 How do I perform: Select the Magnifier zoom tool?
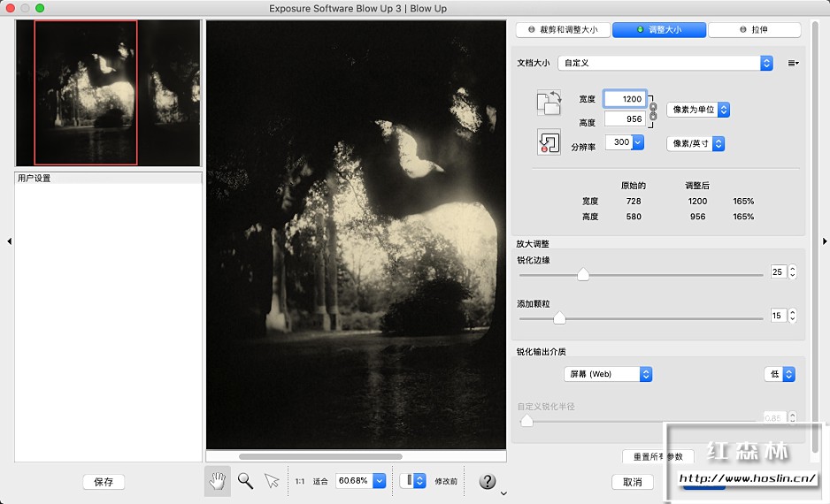(245, 481)
